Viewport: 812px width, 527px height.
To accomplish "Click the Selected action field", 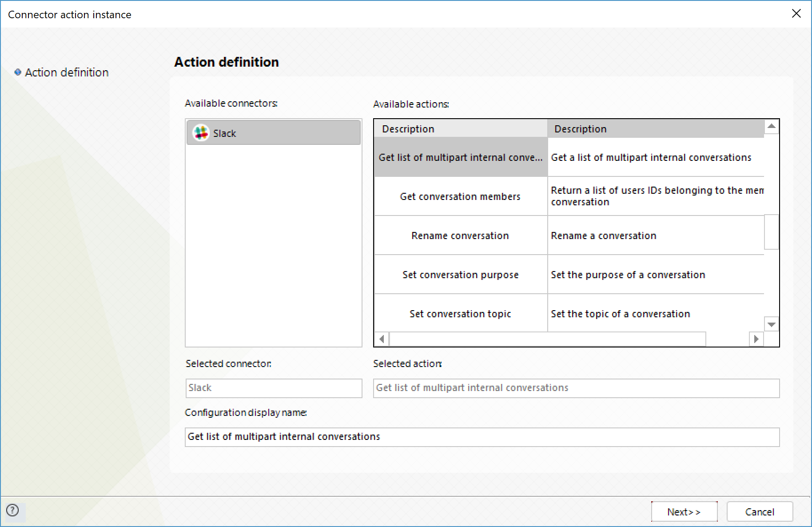I will pyautogui.click(x=576, y=388).
